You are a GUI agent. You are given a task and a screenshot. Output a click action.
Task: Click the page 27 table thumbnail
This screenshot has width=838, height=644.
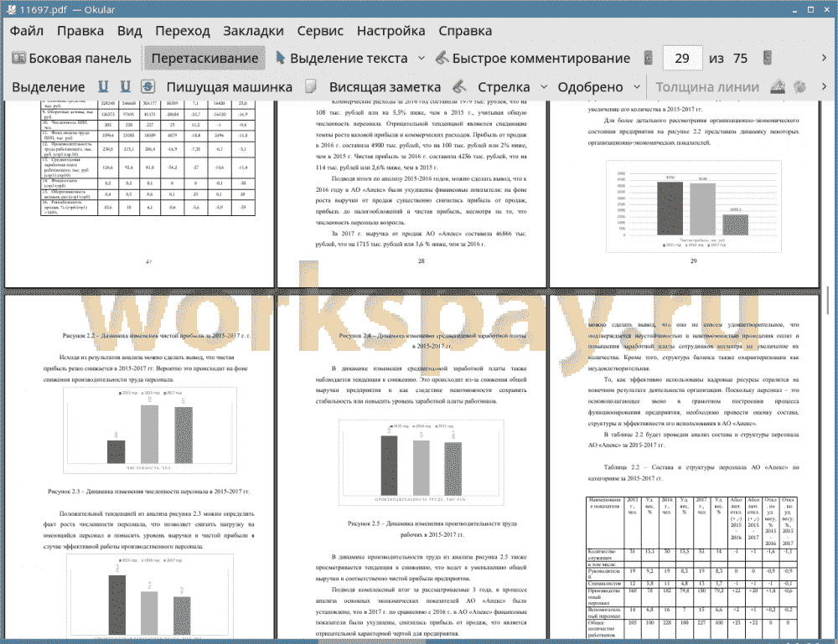point(148,158)
